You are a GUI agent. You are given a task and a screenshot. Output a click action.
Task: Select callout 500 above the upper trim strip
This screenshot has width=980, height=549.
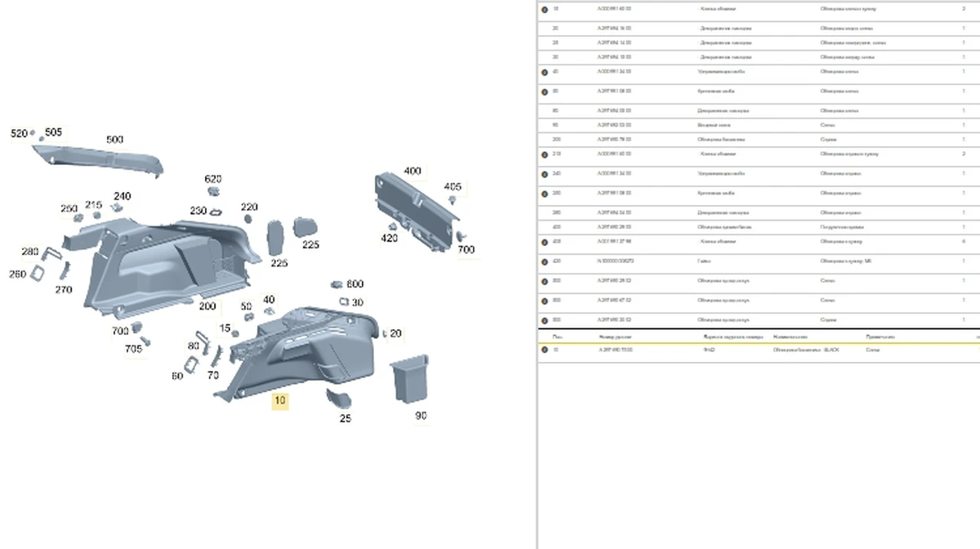114,140
